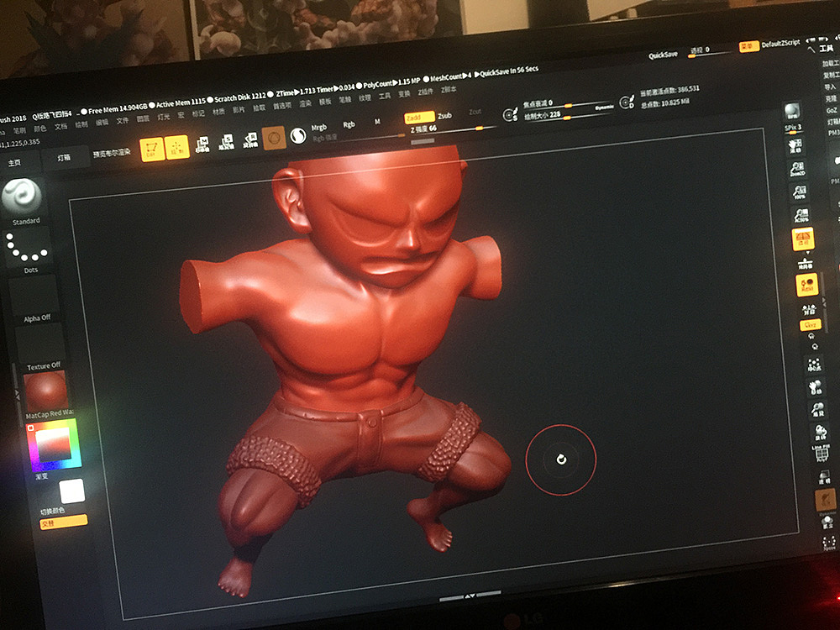
Task: Select Zcut mode
Action: 475,112
